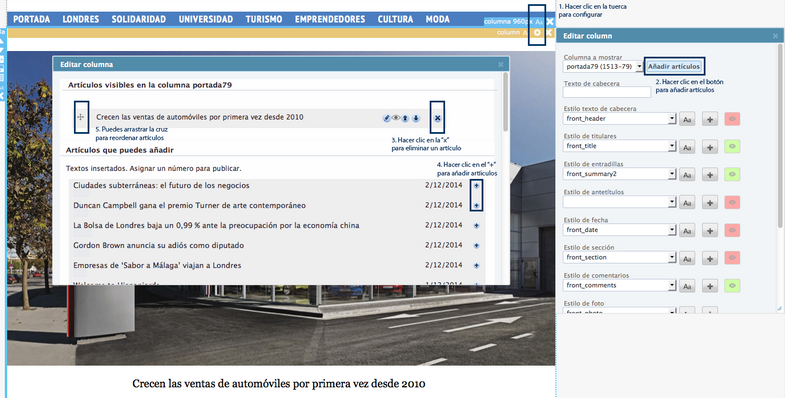Viewport: 785px width, 398px height.
Task: Toggle the red eye for Estilo texto de cabecera
Action: [x=732, y=119]
